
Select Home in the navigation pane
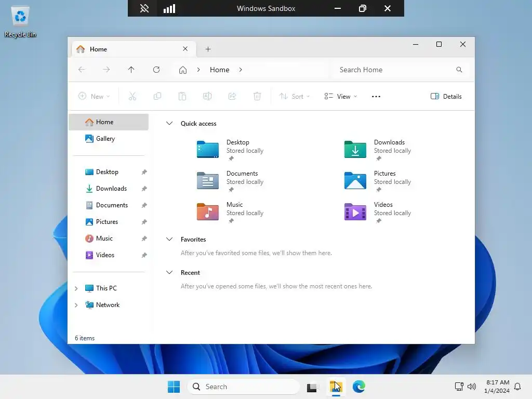point(109,122)
